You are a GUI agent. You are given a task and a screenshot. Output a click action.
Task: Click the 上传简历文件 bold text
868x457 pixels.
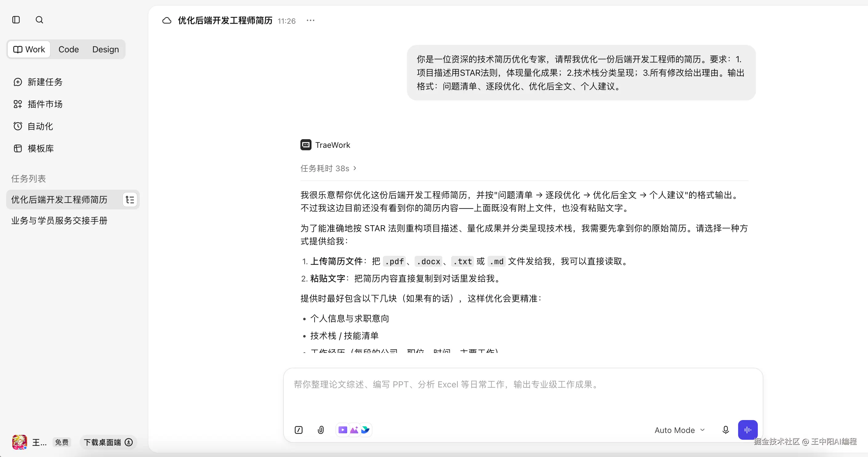point(336,261)
